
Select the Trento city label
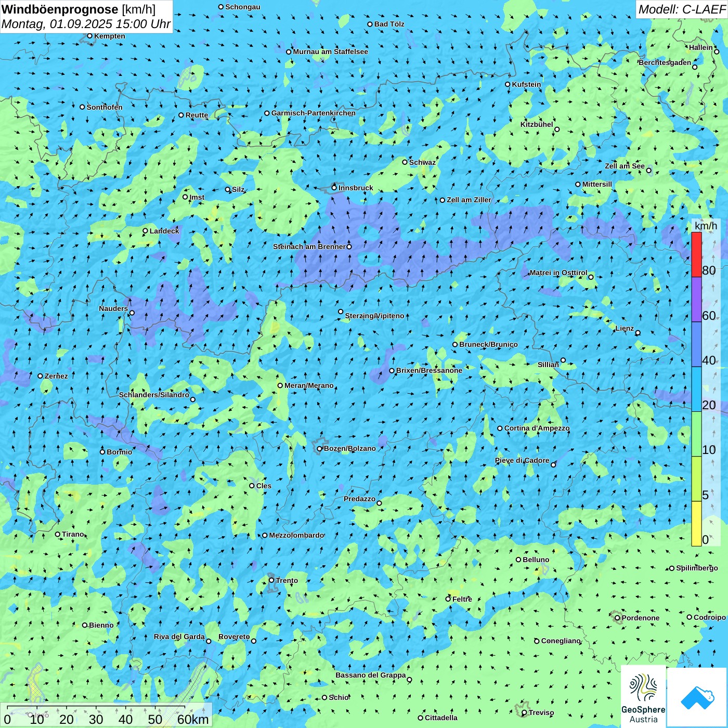point(287,580)
